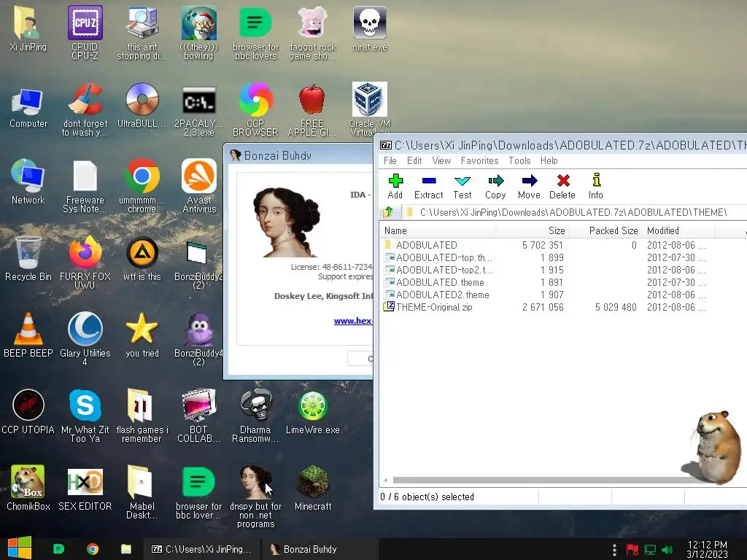Click the Extract toolbar icon
Viewport: 747px width, 560px height.
tap(428, 186)
